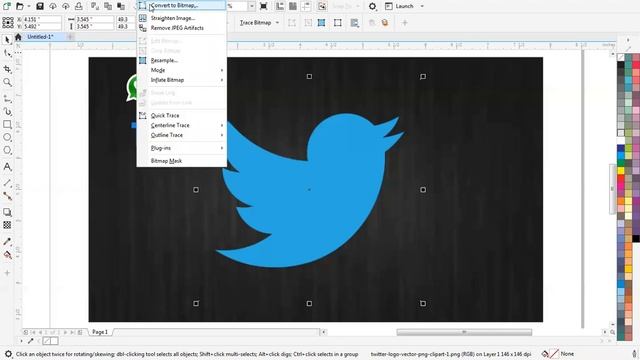Click the Y position input field

(42, 27)
